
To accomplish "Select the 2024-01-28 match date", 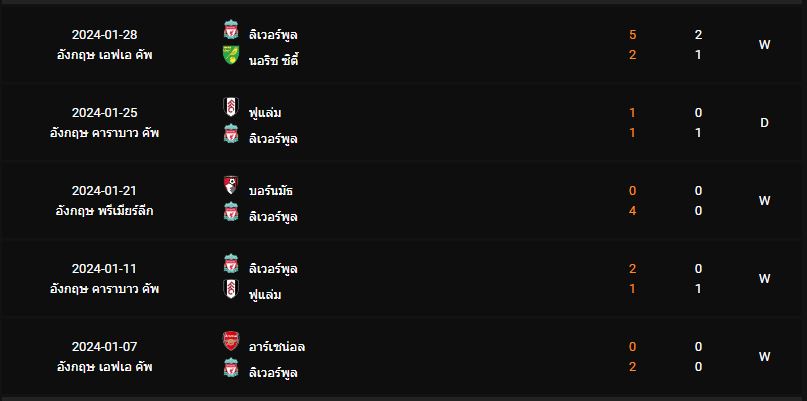I will coord(105,34).
